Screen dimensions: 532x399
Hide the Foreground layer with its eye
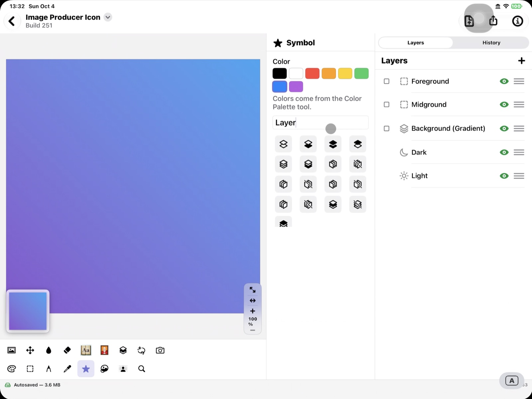[504, 81]
